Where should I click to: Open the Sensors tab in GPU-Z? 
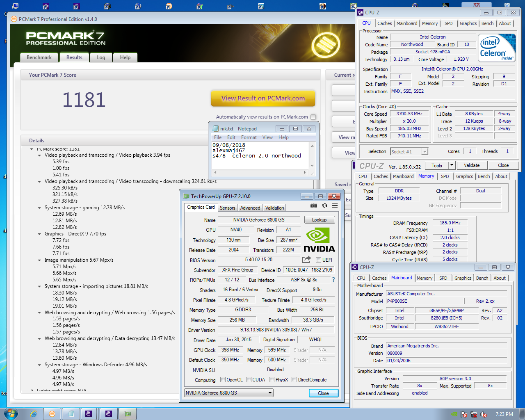[228, 208]
